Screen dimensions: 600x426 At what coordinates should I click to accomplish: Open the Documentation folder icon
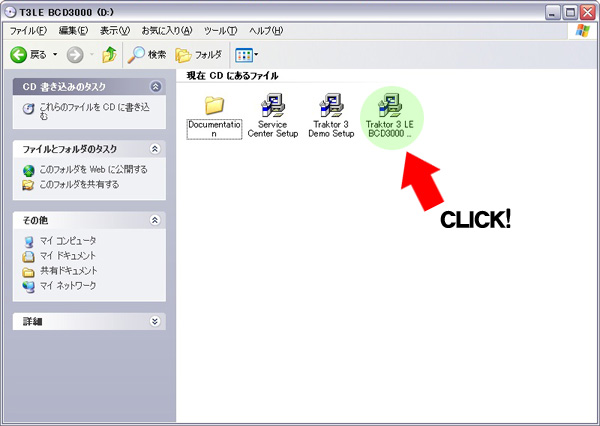point(214,105)
